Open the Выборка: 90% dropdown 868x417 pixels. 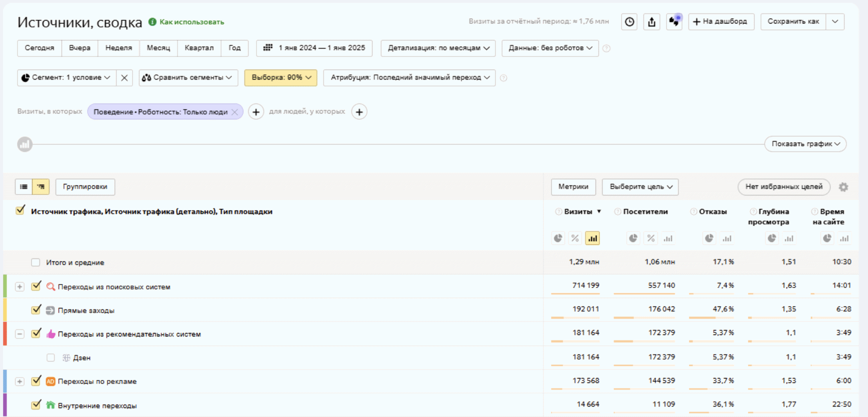tap(280, 77)
